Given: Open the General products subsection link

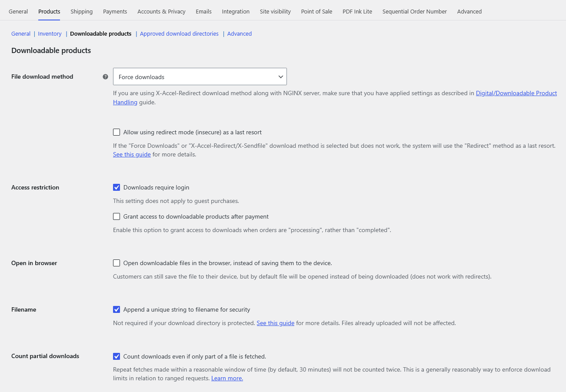Looking at the screenshot, I should pos(21,33).
